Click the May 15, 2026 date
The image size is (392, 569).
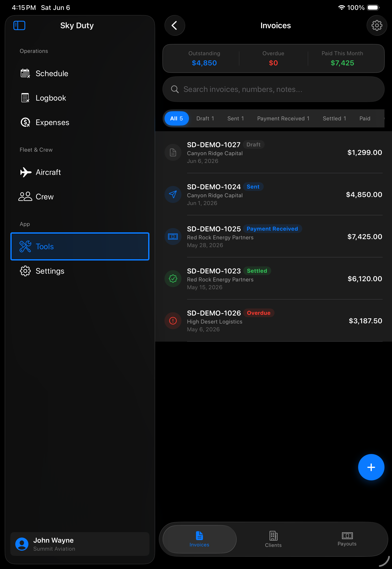click(x=205, y=287)
